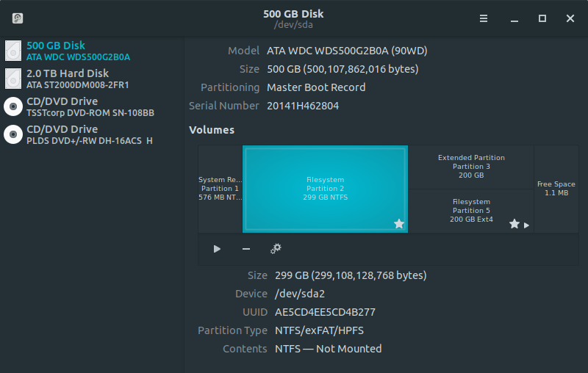Click the Disks app icon in title bar
588x373 pixels.
(18, 18)
